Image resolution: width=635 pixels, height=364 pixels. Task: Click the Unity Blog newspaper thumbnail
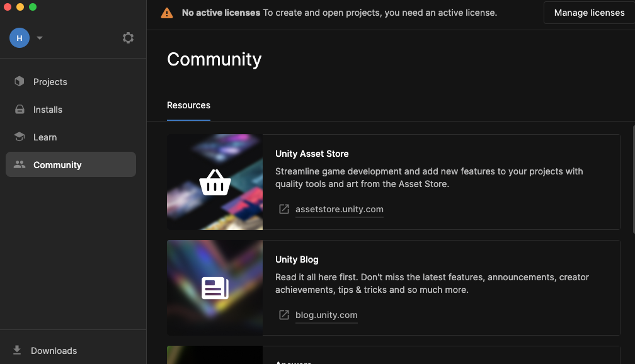tap(215, 288)
